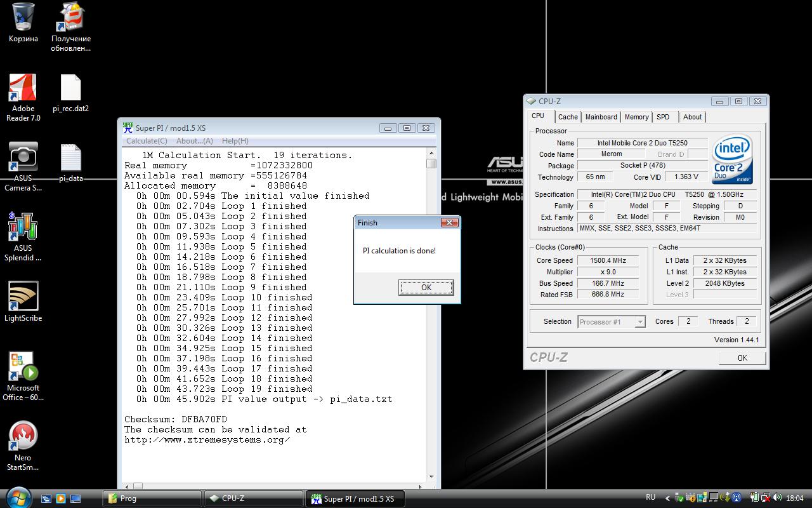Image resolution: width=812 pixels, height=508 pixels.
Task: Click the Super PI horizontal scrollbar left arrow
Action: tap(126, 486)
